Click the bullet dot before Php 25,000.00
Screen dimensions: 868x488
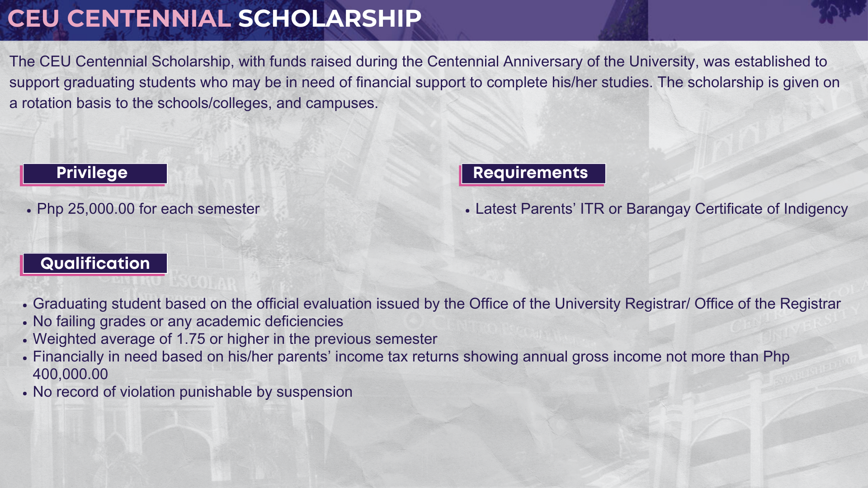(29, 211)
